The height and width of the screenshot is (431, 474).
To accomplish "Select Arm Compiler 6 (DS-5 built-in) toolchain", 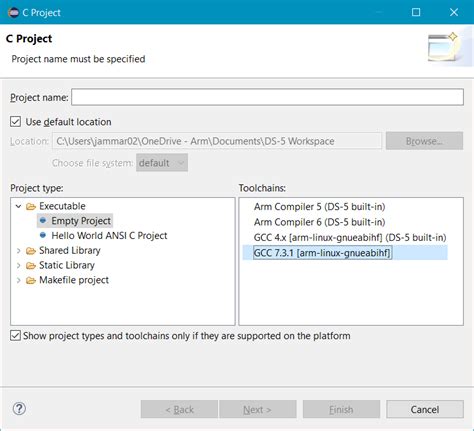I will [319, 222].
